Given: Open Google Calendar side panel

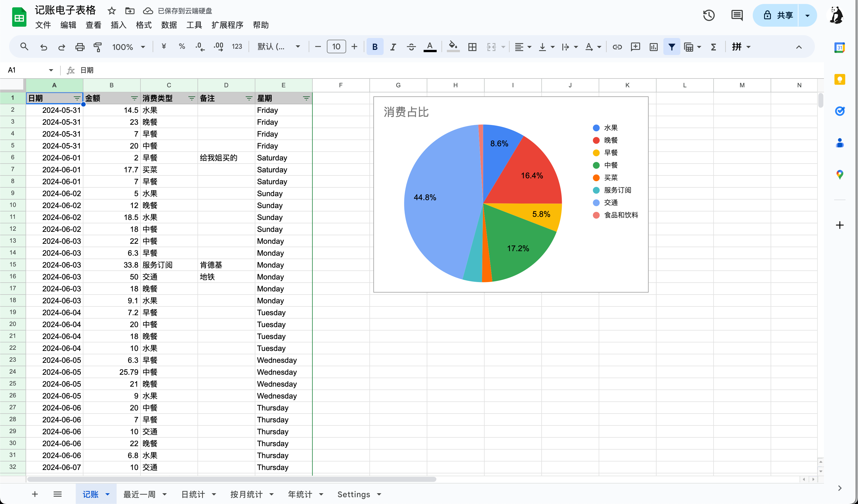Looking at the screenshot, I should click(840, 48).
